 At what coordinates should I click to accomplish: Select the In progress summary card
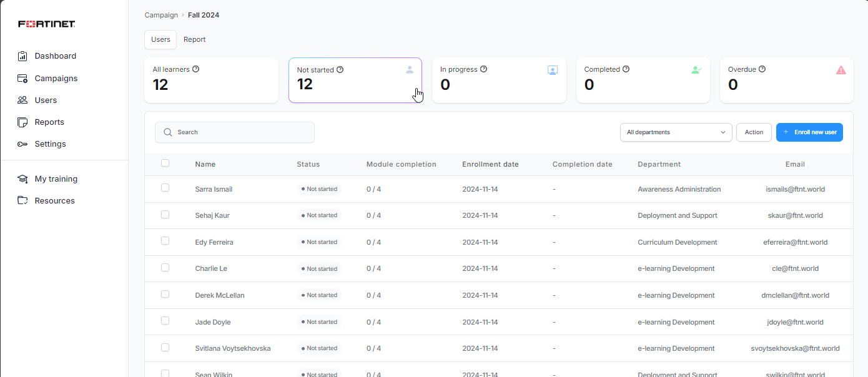click(x=499, y=81)
